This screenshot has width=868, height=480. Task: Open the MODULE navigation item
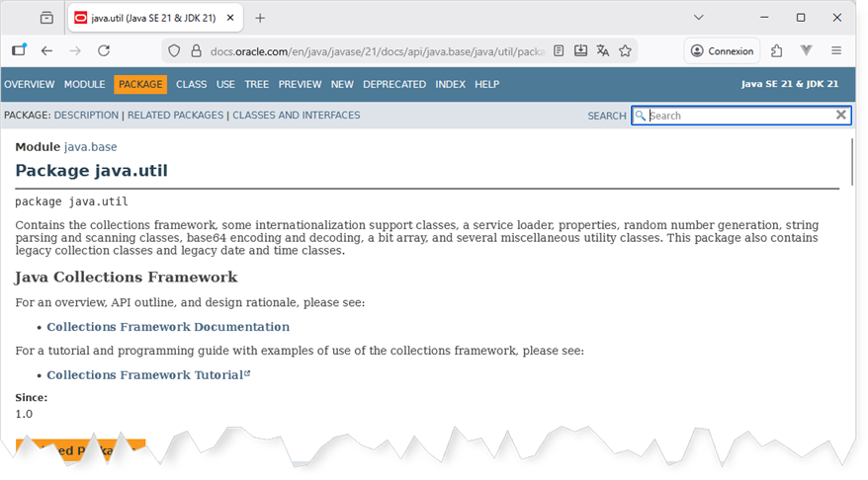click(x=85, y=84)
